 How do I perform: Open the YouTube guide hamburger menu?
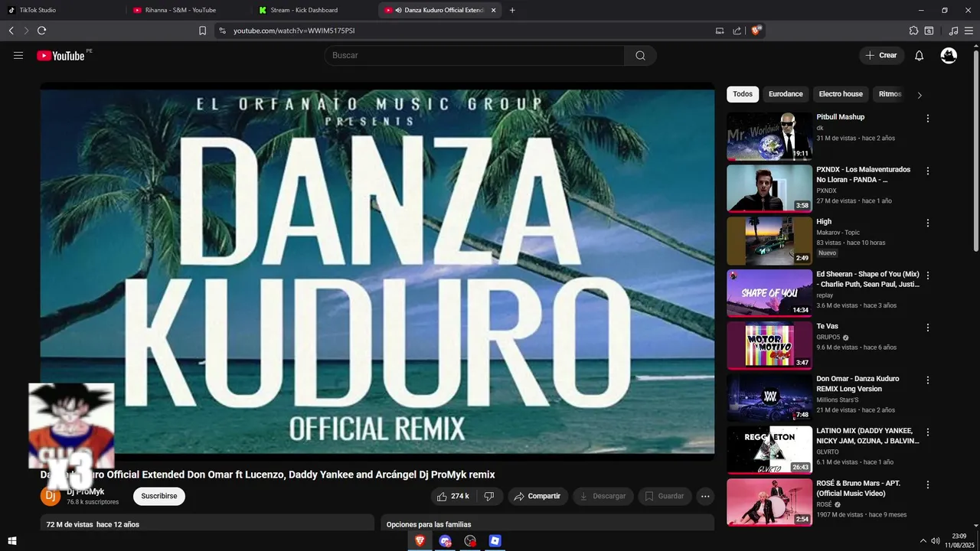coord(18,55)
